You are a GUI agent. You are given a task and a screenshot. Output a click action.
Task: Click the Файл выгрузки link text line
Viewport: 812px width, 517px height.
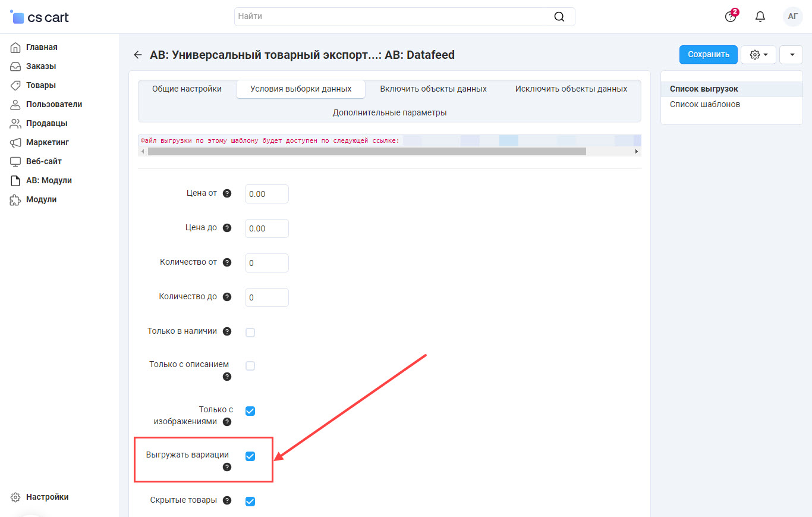tap(270, 140)
